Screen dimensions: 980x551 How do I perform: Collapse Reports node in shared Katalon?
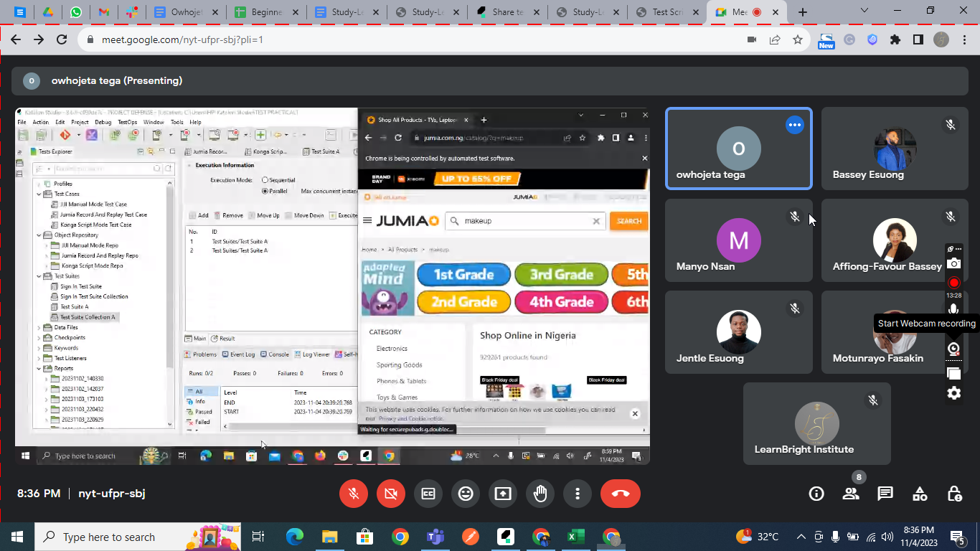(39, 368)
